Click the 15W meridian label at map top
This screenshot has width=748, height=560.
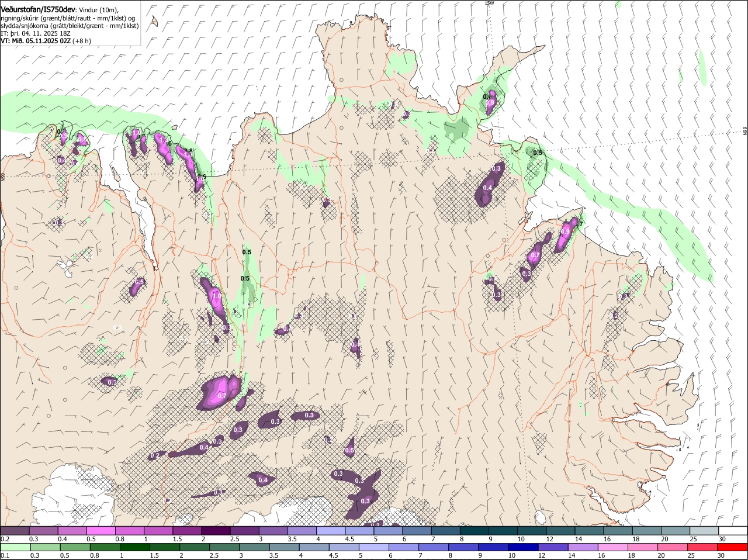pyautogui.click(x=490, y=3)
